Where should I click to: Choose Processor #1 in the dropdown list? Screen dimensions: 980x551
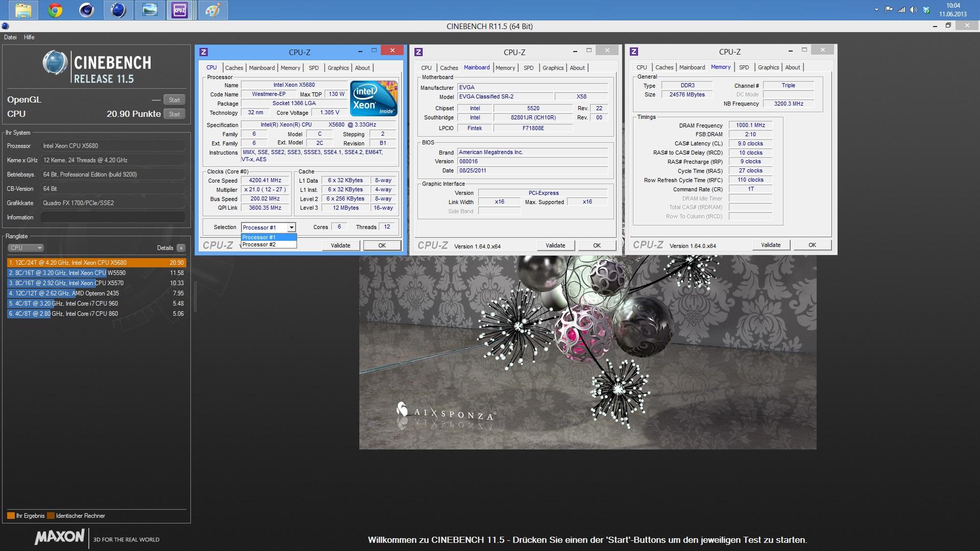click(x=268, y=237)
